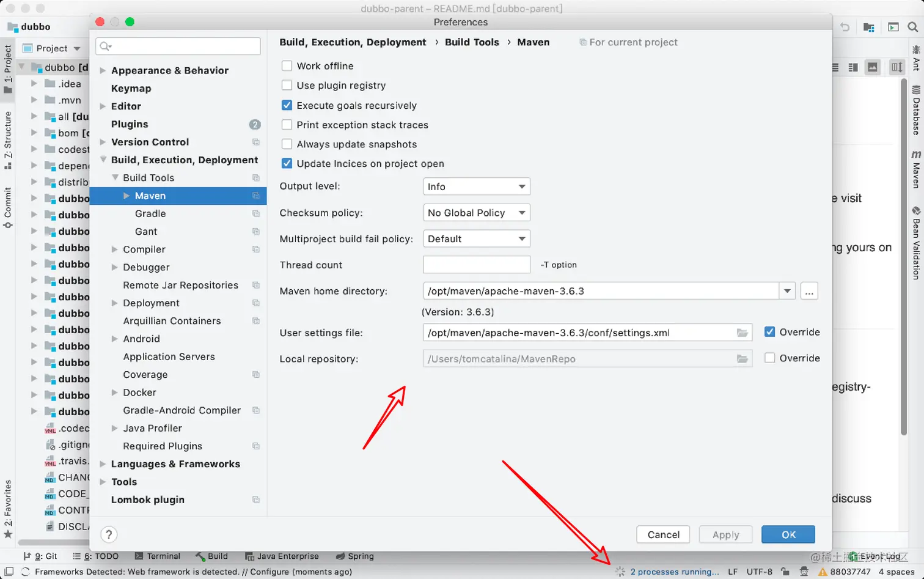Viewport: 924px width, 579px height.
Task: Open the help question mark button
Action: pyautogui.click(x=109, y=534)
